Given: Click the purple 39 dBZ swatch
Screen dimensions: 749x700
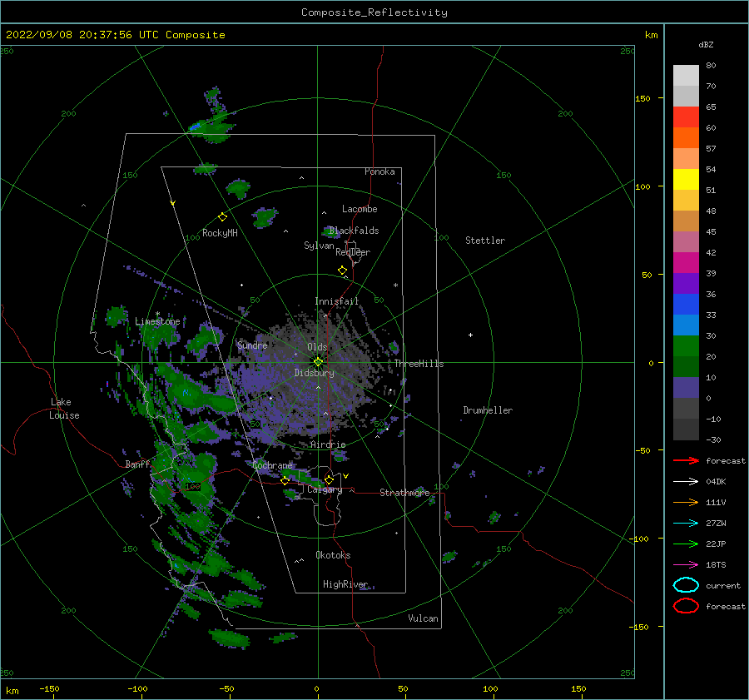Looking at the screenshot, I should [686, 284].
